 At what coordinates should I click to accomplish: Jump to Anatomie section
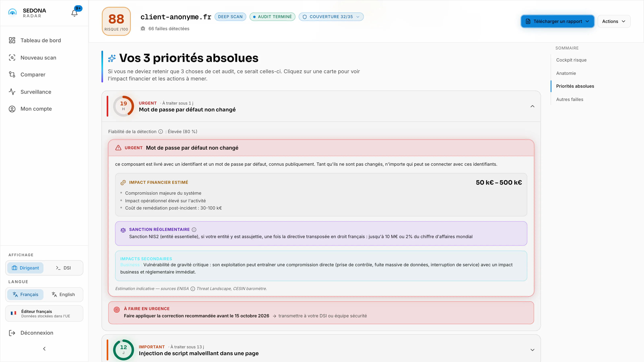click(x=566, y=73)
